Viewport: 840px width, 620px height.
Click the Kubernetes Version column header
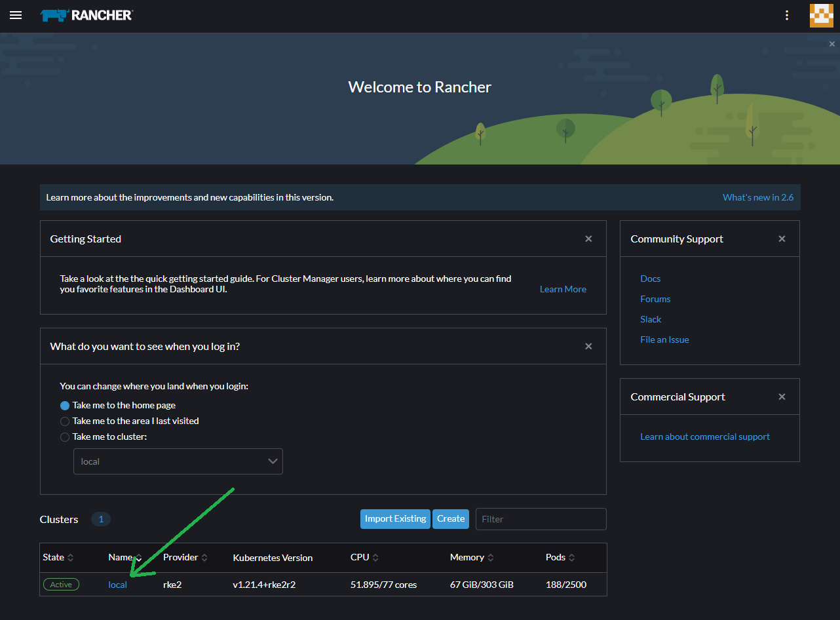[273, 558]
